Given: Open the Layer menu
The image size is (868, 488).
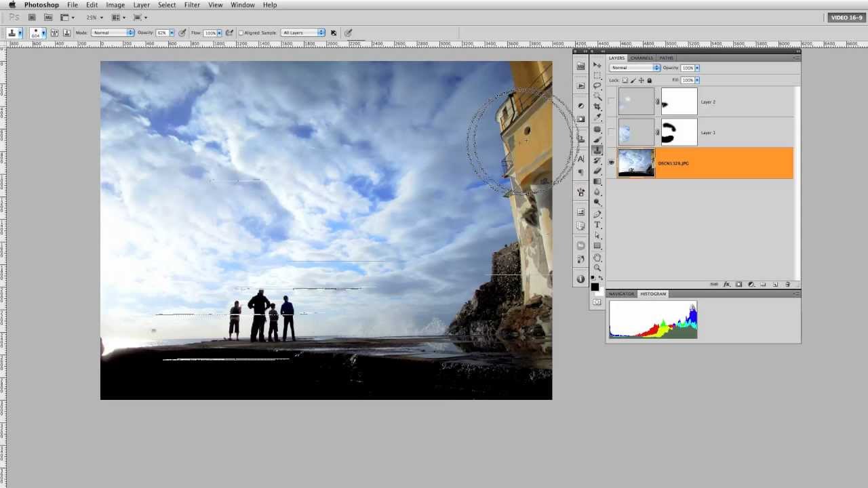Looking at the screenshot, I should 141,5.
